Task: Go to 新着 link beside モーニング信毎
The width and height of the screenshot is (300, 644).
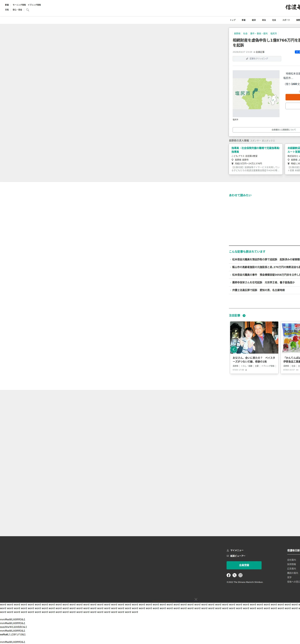Action: click(7, 5)
